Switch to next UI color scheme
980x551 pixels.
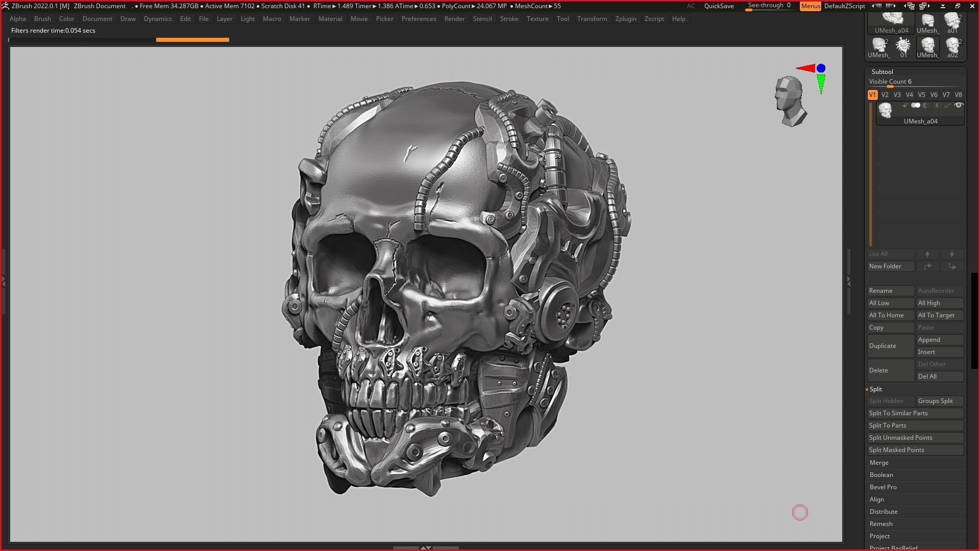click(x=891, y=6)
